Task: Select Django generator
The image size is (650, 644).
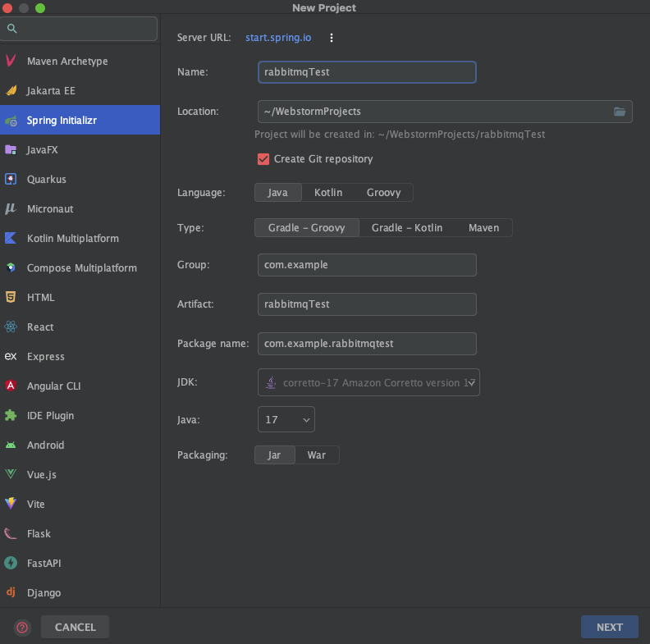Action: (x=80, y=592)
